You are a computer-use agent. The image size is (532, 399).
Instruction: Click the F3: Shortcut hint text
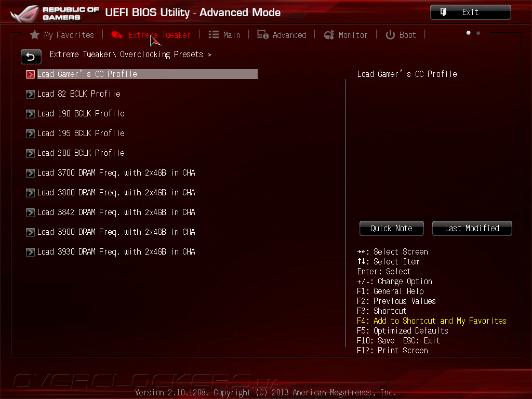(x=382, y=311)
